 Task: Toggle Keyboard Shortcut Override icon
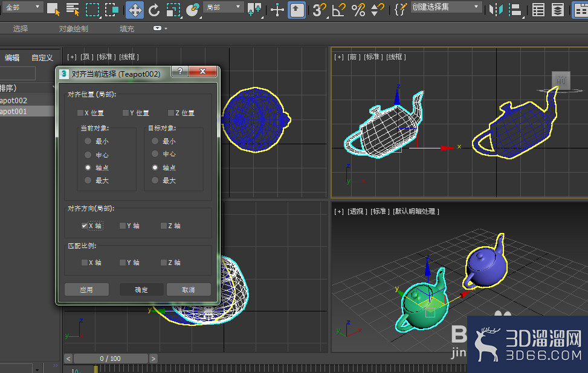[x=297, y=10]
